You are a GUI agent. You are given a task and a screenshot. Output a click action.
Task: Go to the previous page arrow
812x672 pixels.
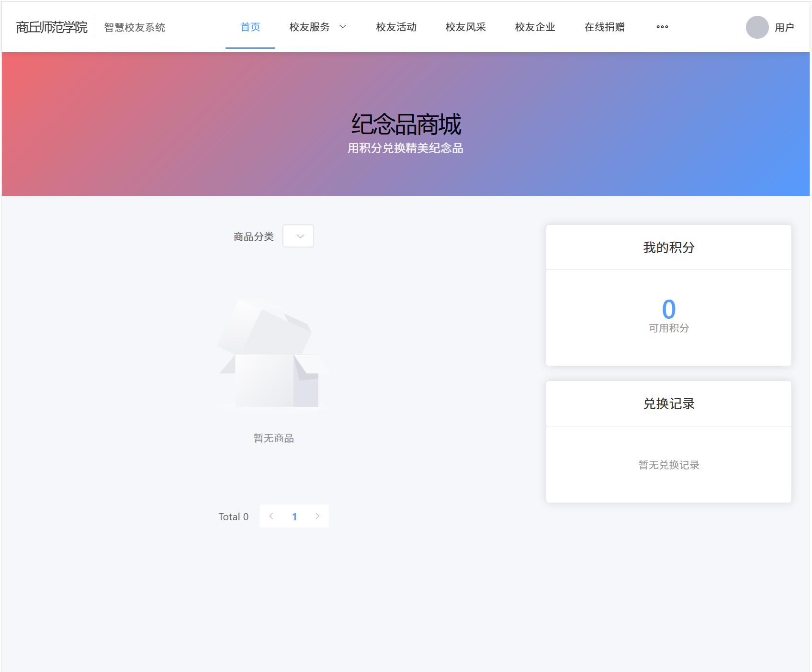pos(271,516)
